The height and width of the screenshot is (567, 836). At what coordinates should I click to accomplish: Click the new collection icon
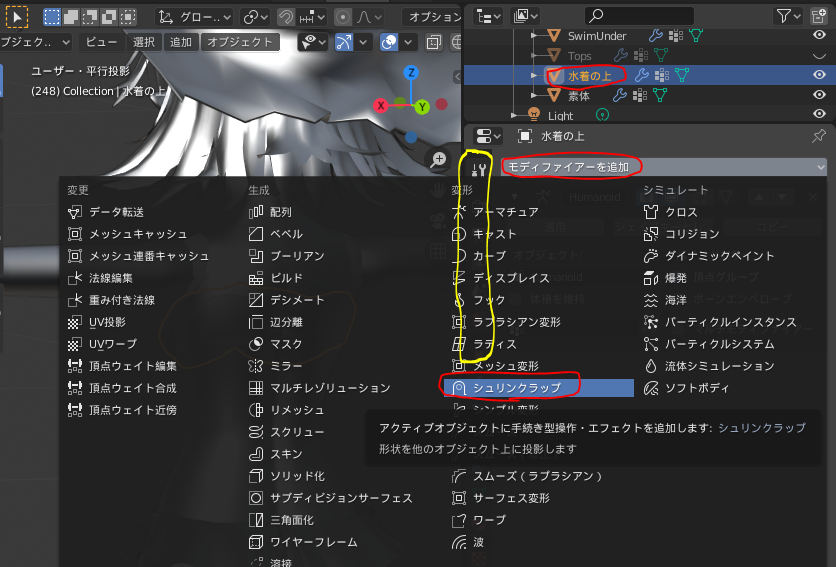pyautogui.click(x=818, y=17)
